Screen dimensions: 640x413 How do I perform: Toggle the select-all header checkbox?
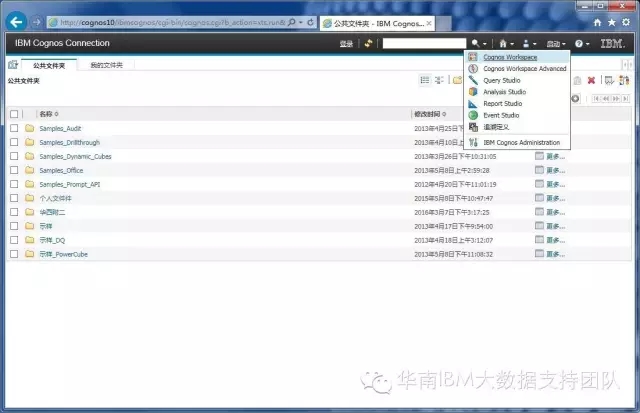click(14, 114)
